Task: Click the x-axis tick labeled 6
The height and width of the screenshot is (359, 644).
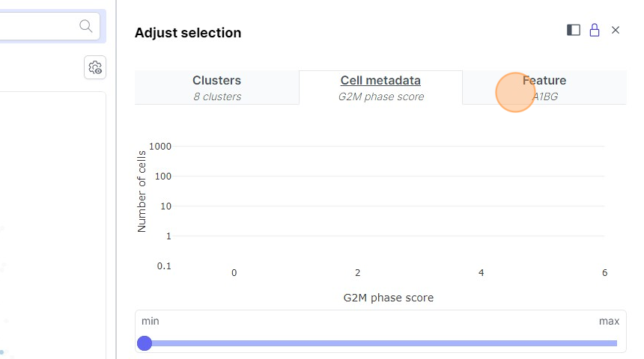Action: coord(604,273)
